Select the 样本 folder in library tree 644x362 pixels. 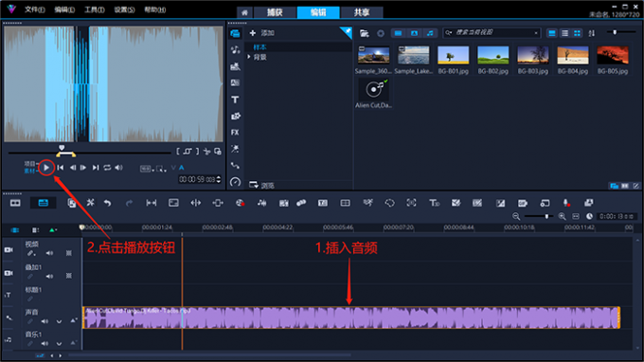tap(259, 47)
